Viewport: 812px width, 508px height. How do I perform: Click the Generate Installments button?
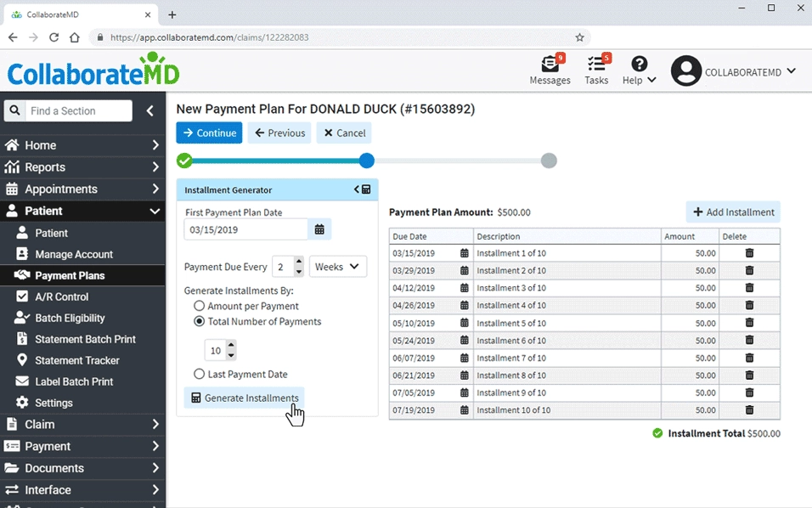[243, 397]
